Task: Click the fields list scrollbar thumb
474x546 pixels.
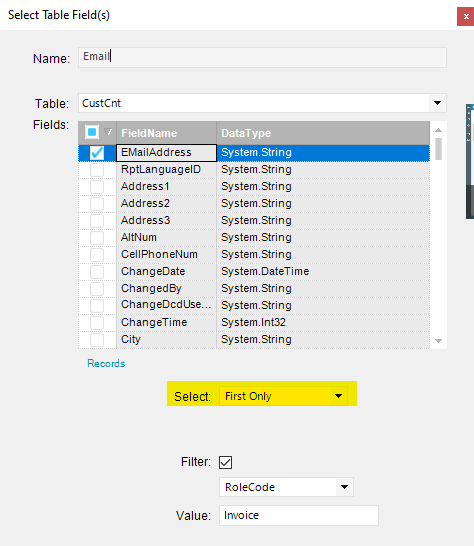Action: tap(438, 149)
